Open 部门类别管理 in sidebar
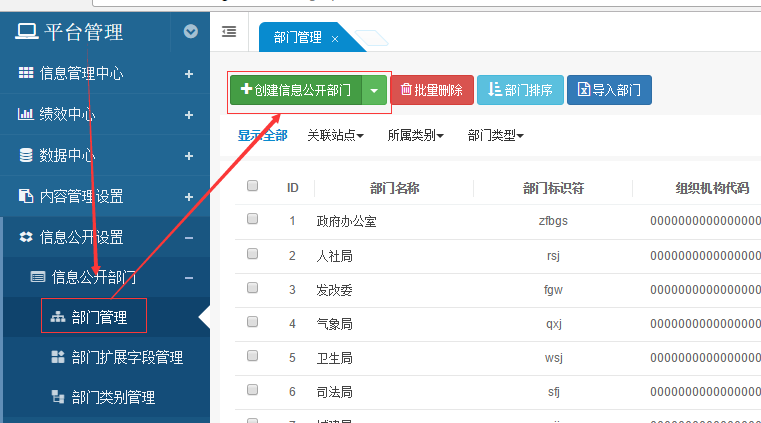761x423 pixels. [112, 397]
